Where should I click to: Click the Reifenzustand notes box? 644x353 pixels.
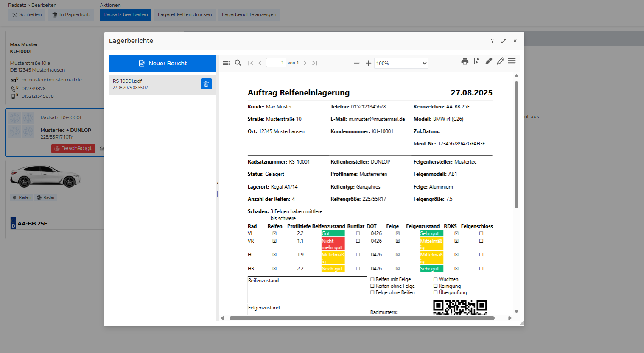(307, 290)
